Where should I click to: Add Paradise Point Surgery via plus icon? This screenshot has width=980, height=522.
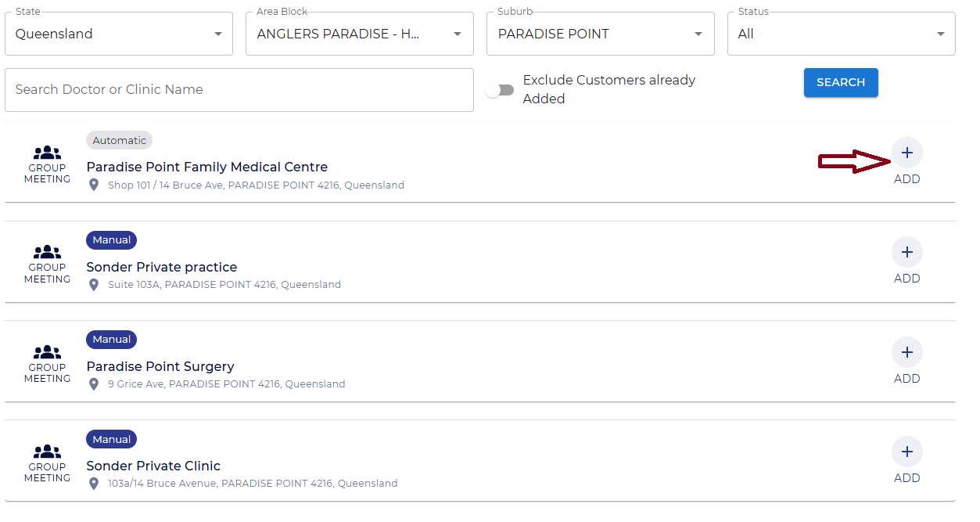click(x=906, y=352)
